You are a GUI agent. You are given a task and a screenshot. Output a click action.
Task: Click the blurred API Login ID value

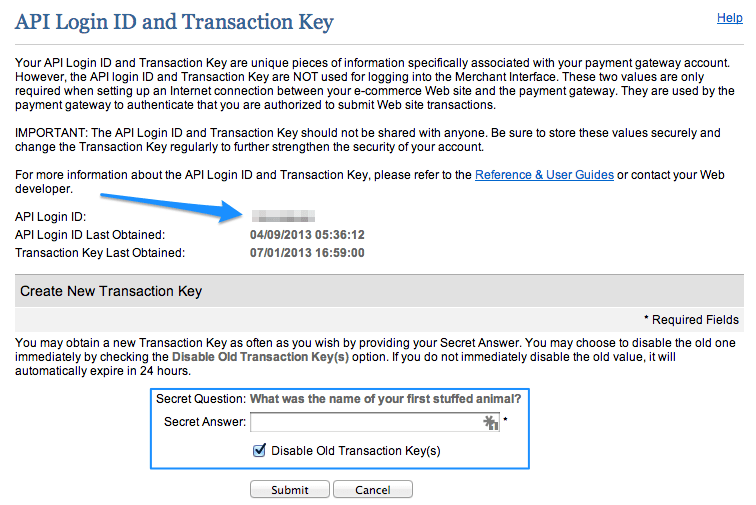(284, 216)
